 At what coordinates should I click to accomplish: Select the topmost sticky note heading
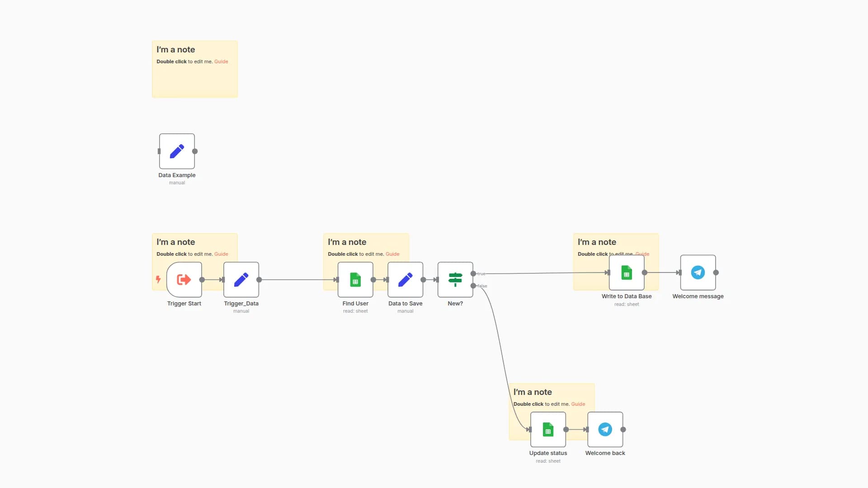tap(176, 50)
